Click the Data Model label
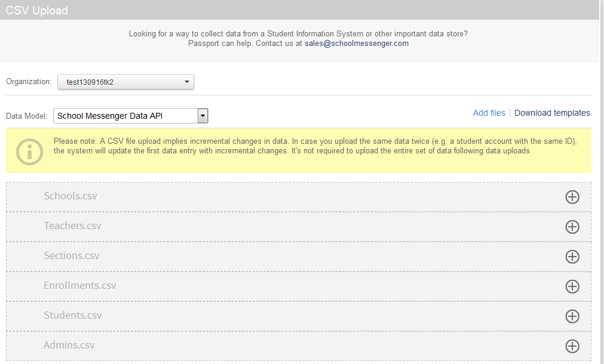The image size is (604, 364). 26,116
